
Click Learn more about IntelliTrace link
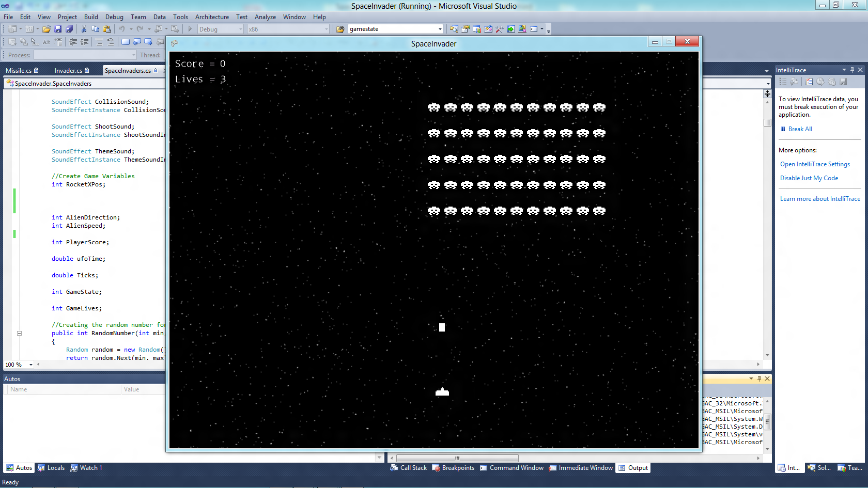(820, 199)
